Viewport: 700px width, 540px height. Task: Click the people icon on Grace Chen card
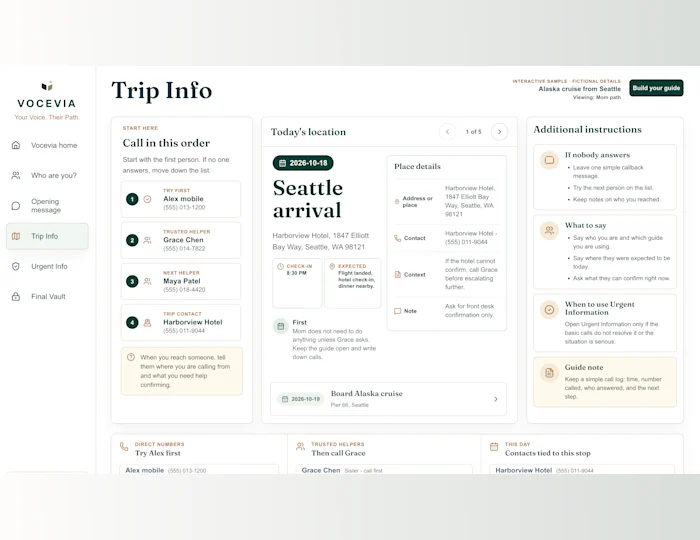pos(147,240)
